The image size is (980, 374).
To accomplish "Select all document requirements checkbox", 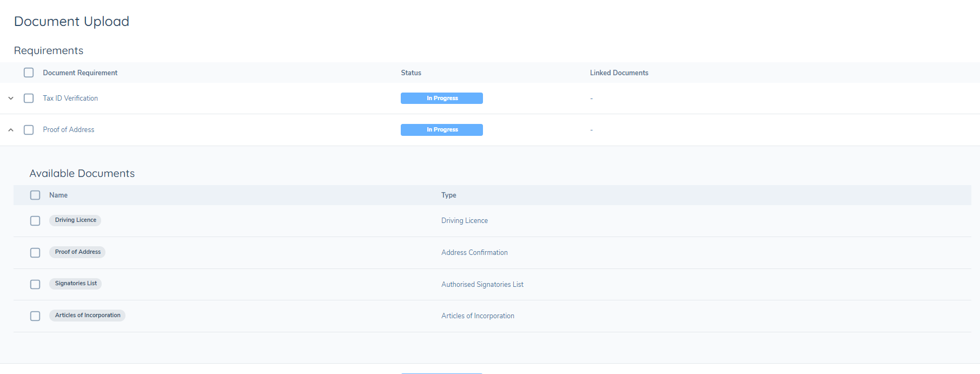I will (x=29, y=73).
